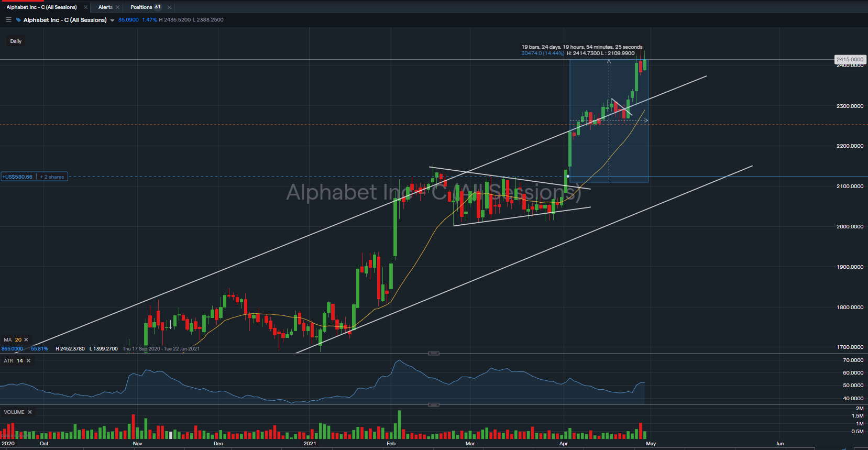Grab the handle between ATR and volume panes

coord(434,405)
